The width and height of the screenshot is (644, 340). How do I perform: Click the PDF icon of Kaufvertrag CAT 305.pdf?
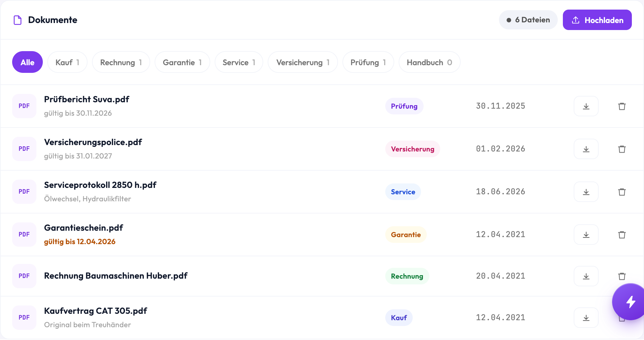click(x=24, y=318)
